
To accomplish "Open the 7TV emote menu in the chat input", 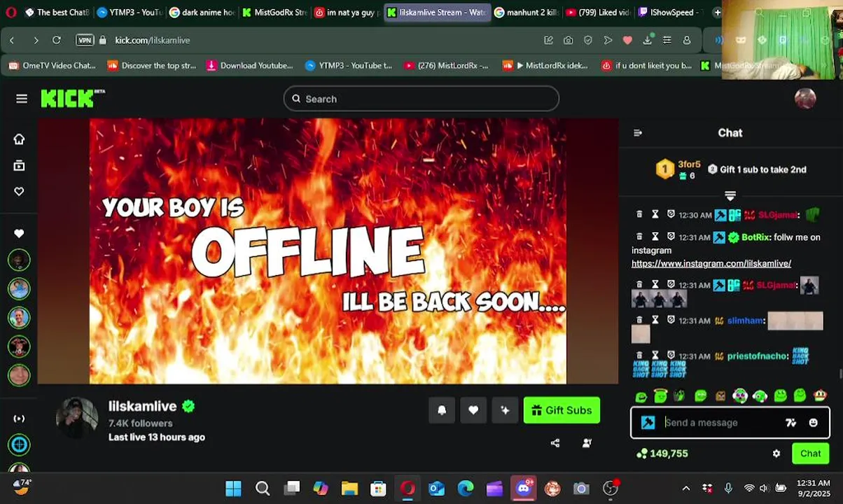I will [x=790, y=422].
